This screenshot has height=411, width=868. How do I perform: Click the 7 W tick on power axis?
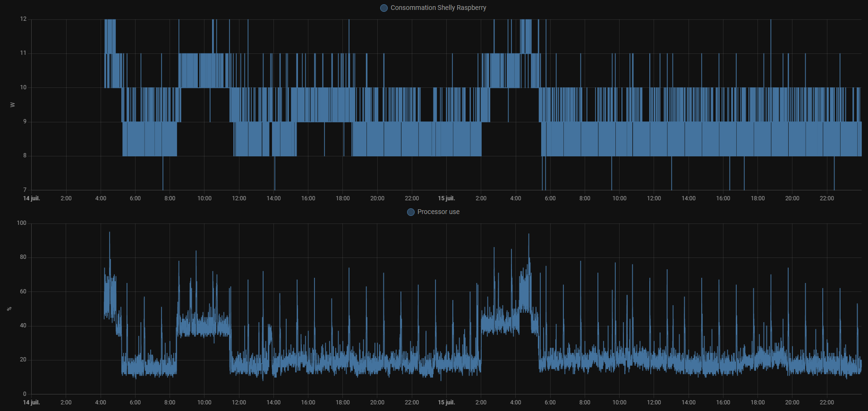[25, 190]
